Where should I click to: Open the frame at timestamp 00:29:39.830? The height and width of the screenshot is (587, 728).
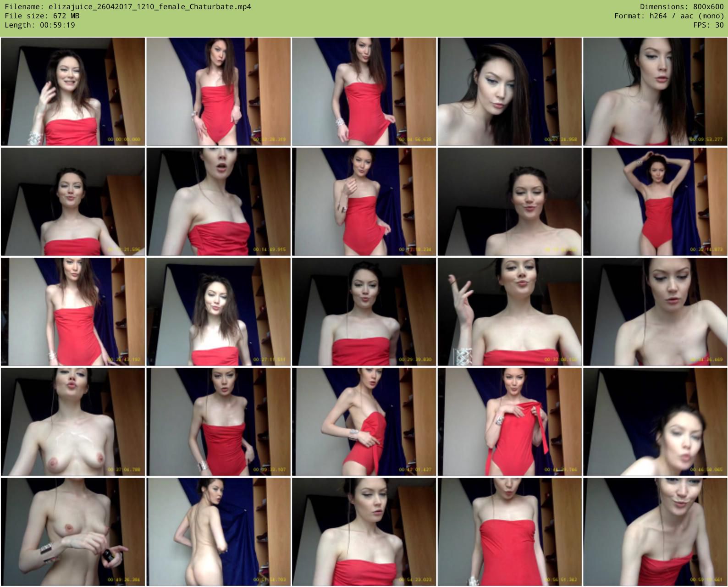[x=364, y=312]
